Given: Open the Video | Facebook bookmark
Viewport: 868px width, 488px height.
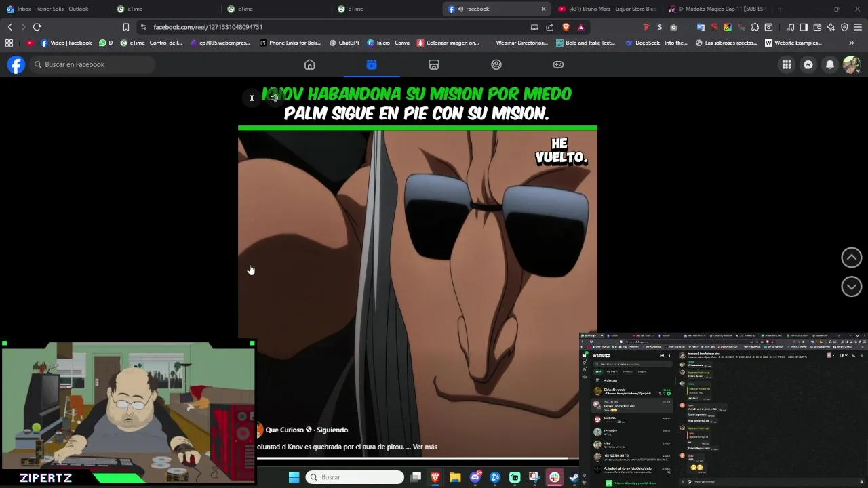Looking at the screenshot, I should click(66, 43).
